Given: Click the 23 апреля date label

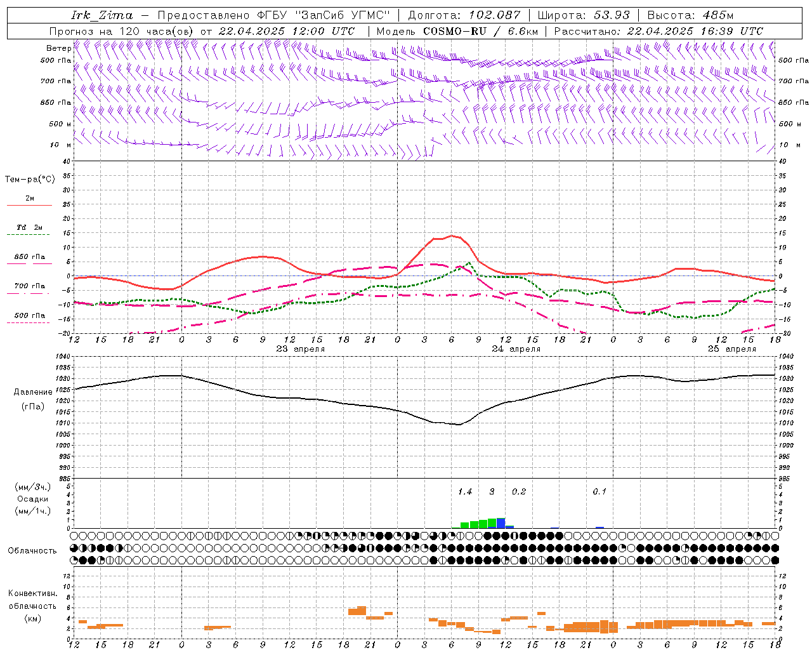Looking at the screenshot, I should pos(300,349).
